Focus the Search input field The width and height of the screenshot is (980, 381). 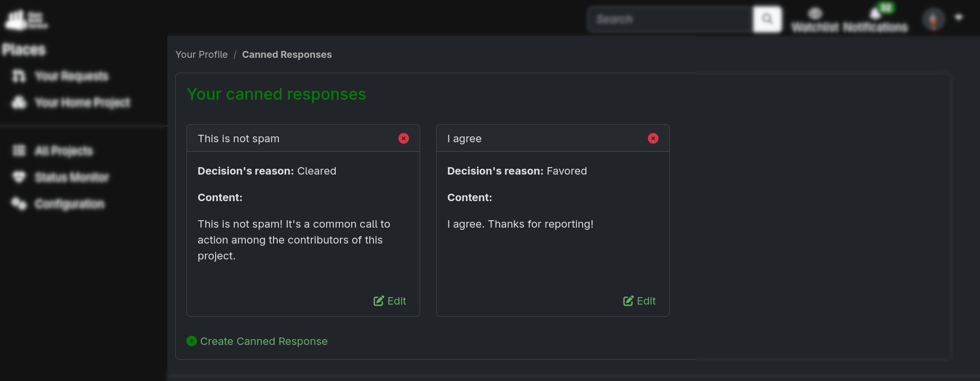670,20
